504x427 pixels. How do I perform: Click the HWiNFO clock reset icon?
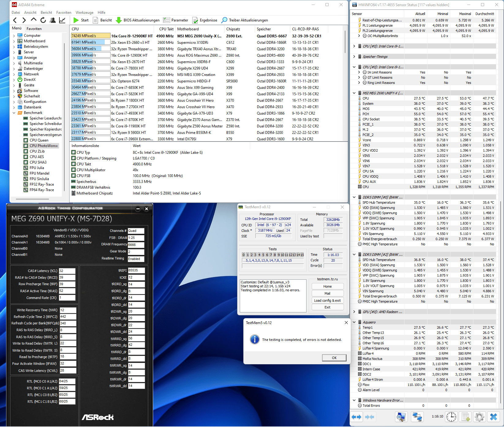[x=451, y=417]
